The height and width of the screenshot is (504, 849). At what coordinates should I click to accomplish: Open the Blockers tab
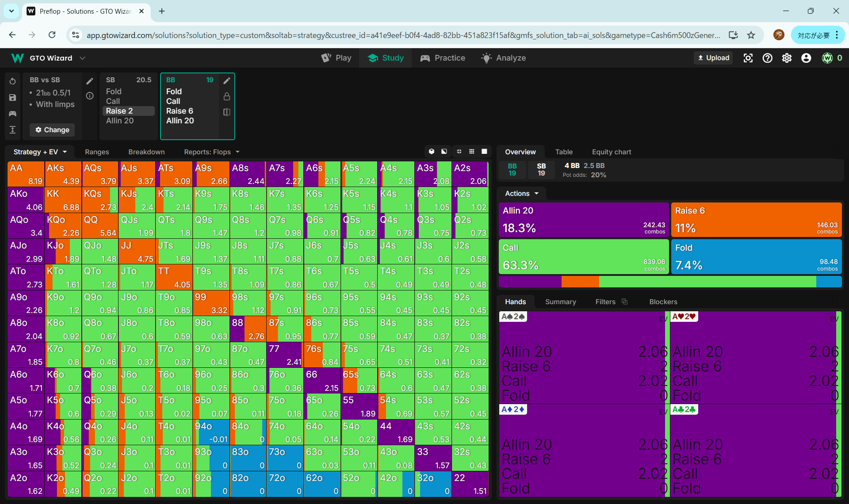(x=663, y=302)
